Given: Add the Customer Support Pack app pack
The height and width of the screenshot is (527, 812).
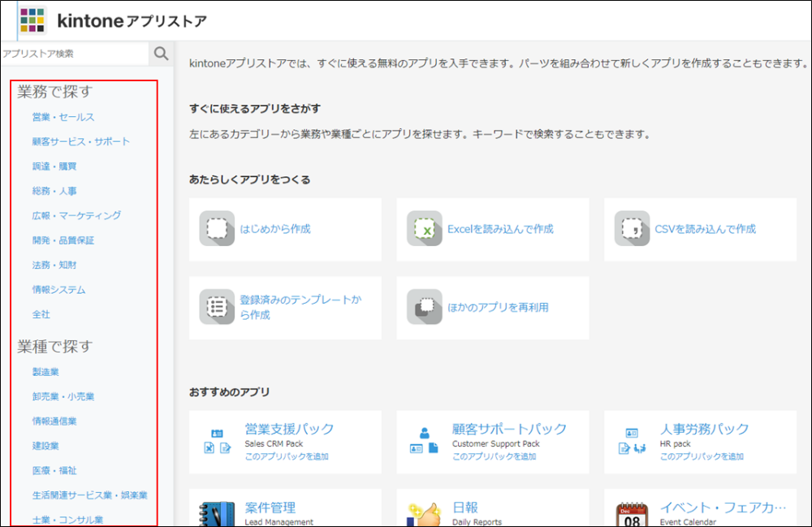Looking at the screenshot, I should (495, 456).
